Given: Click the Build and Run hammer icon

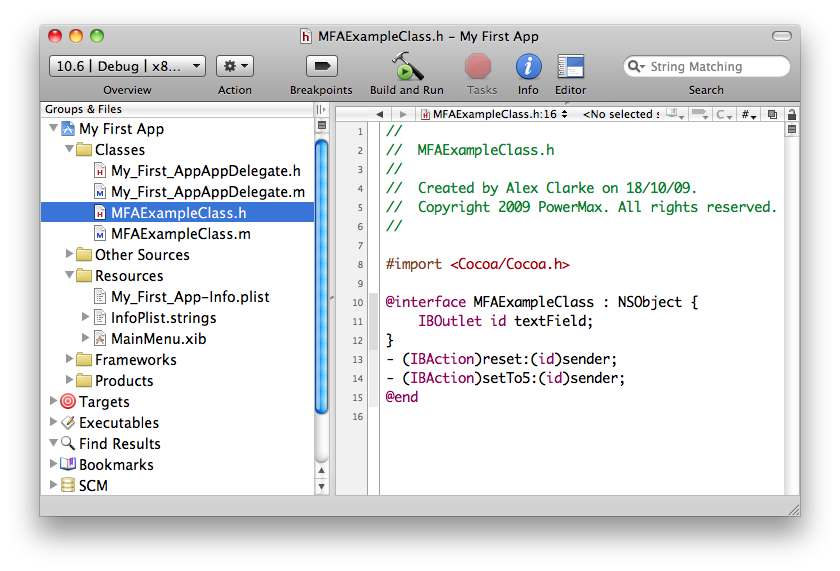Looking at the screenshot, I should (x=406, y=67).
